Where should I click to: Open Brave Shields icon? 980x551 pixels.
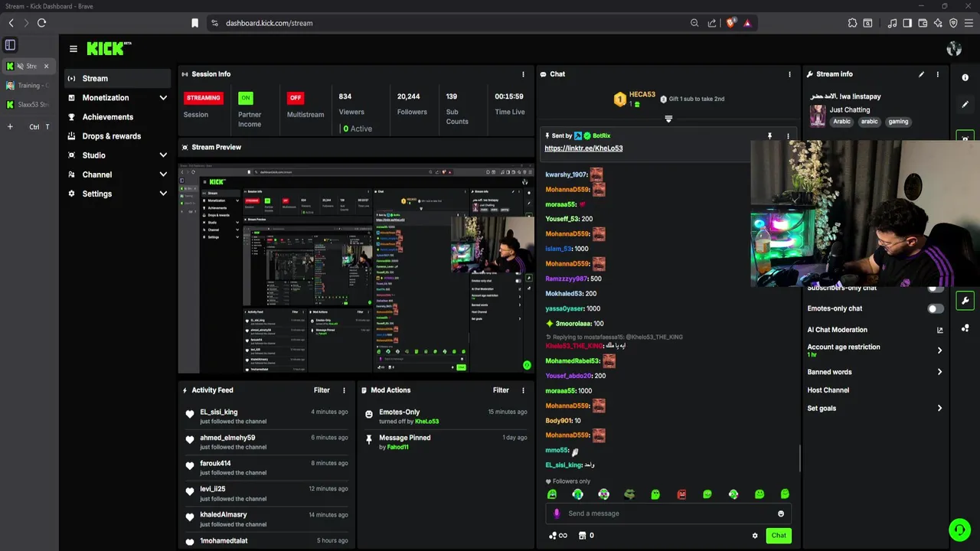point(730,23)
